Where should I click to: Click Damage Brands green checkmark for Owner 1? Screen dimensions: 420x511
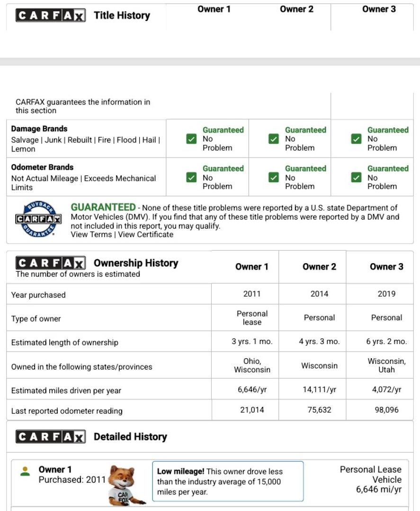191,139
